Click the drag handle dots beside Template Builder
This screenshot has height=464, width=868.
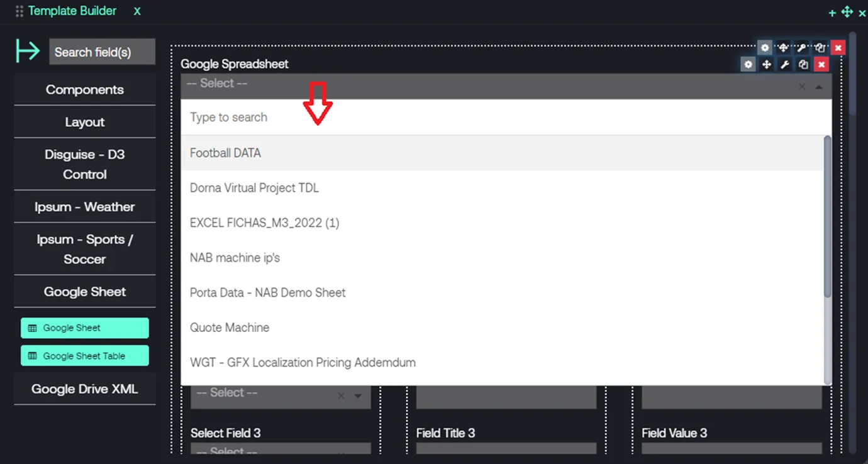pyautogui.click(x=19, y=11)
